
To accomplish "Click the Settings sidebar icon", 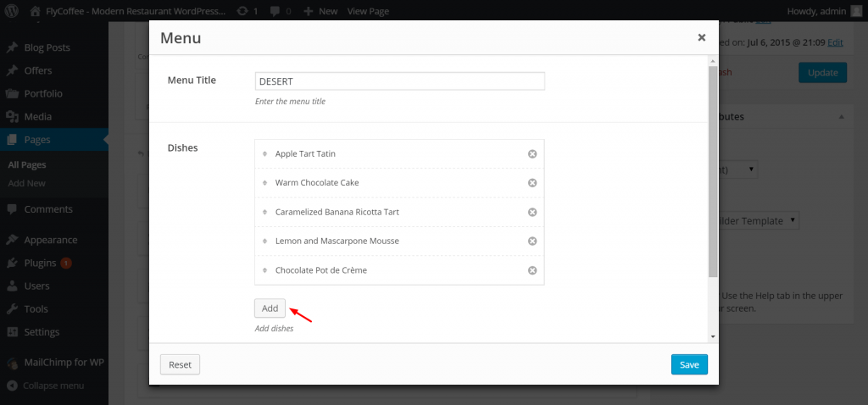I will click(x=12, y=332).
